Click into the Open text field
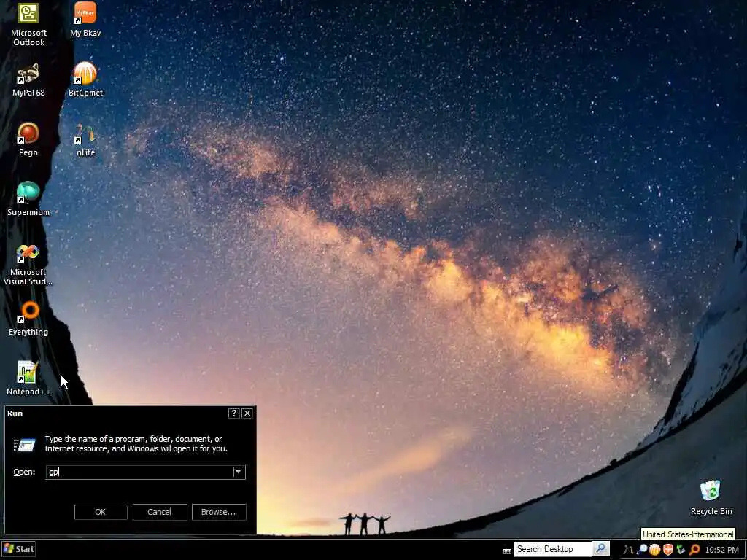Image resolution: width=747 pixels, height=560 pixels. [x=139, y=472]
